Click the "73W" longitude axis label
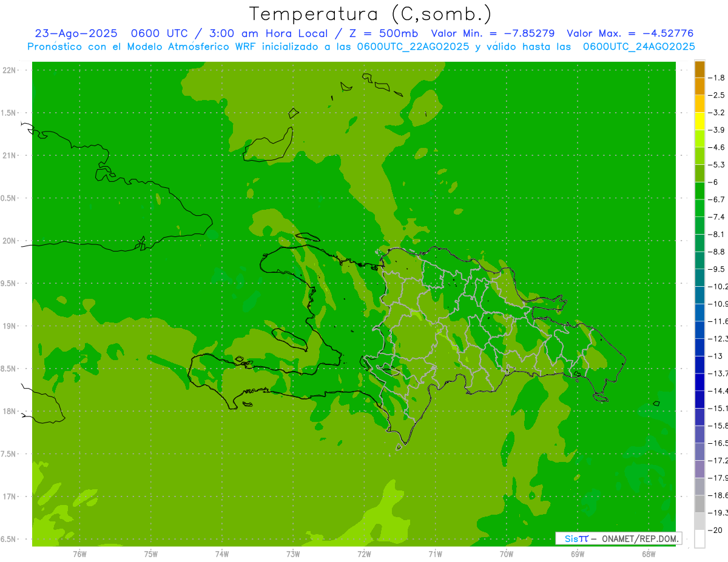Viewport: 728px width, 562px height. (293, 554)
